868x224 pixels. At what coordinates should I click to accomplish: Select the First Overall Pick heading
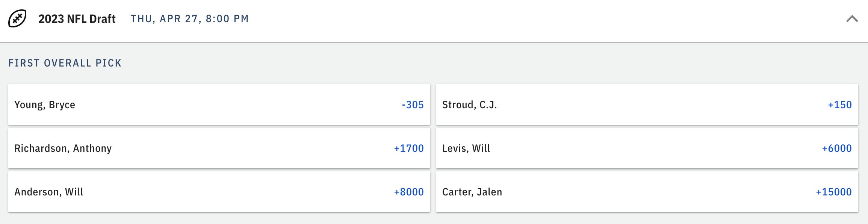(65, 63)
